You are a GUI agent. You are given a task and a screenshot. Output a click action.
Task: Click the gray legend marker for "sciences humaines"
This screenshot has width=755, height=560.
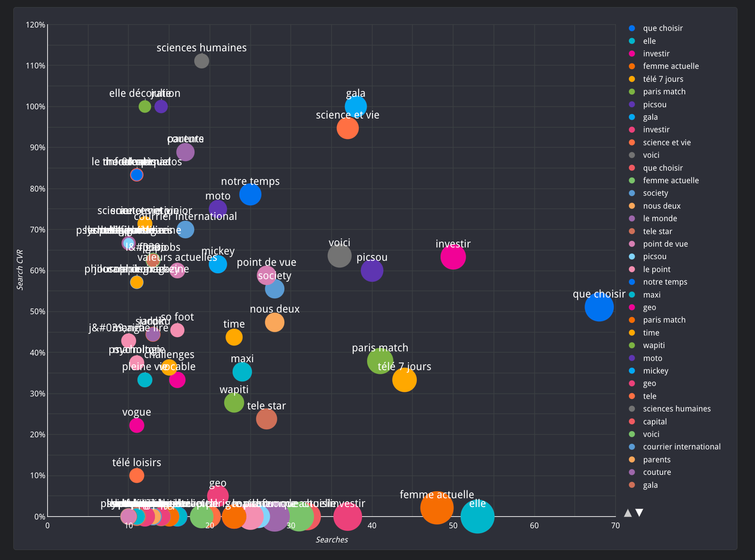tap(632, 409)
